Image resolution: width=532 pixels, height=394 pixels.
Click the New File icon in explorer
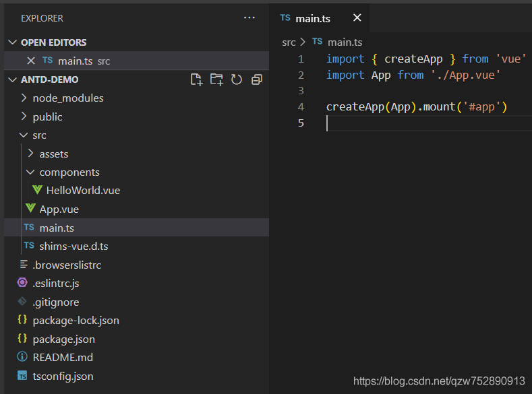(196, 79)
